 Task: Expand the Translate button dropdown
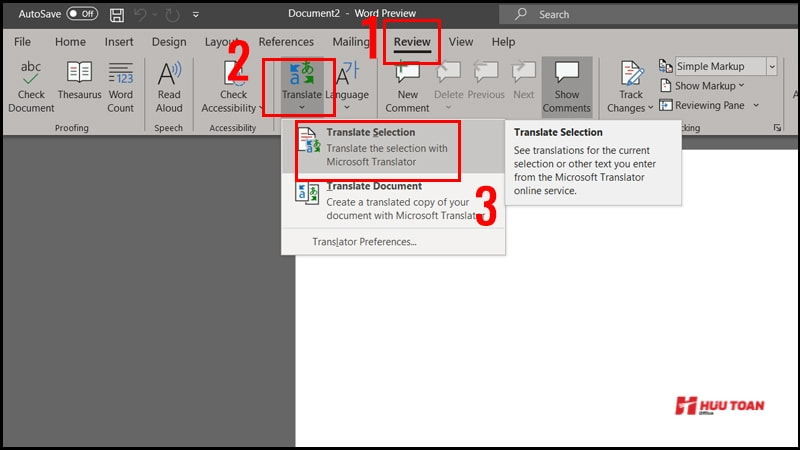[302, 108]
